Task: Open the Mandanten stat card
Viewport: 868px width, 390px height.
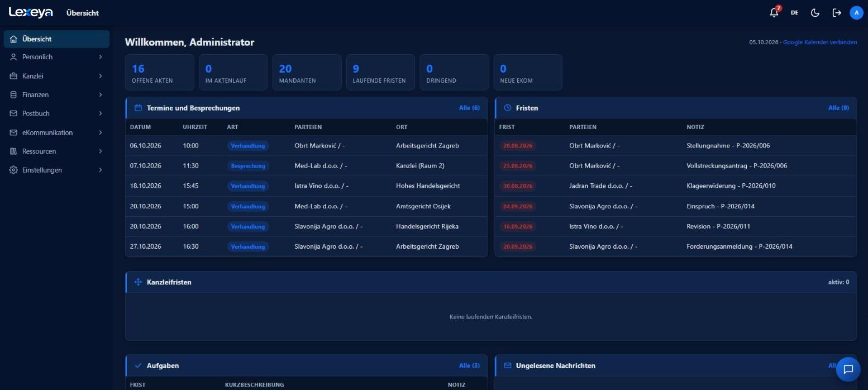Action: (307, 72)
